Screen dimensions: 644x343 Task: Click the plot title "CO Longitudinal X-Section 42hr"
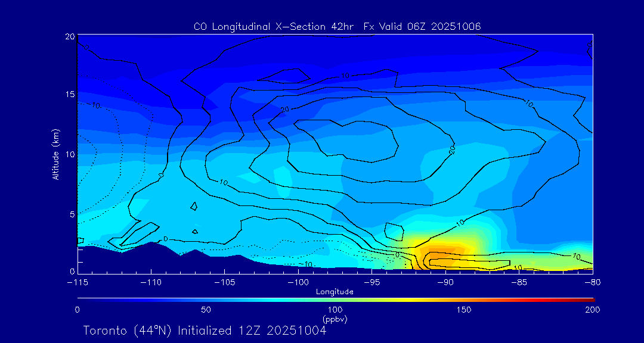275,27
